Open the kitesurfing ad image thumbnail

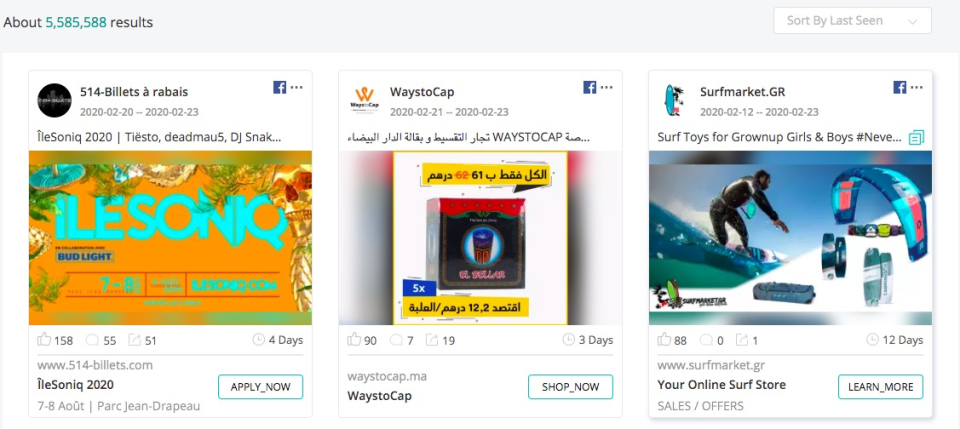point(790,238)
